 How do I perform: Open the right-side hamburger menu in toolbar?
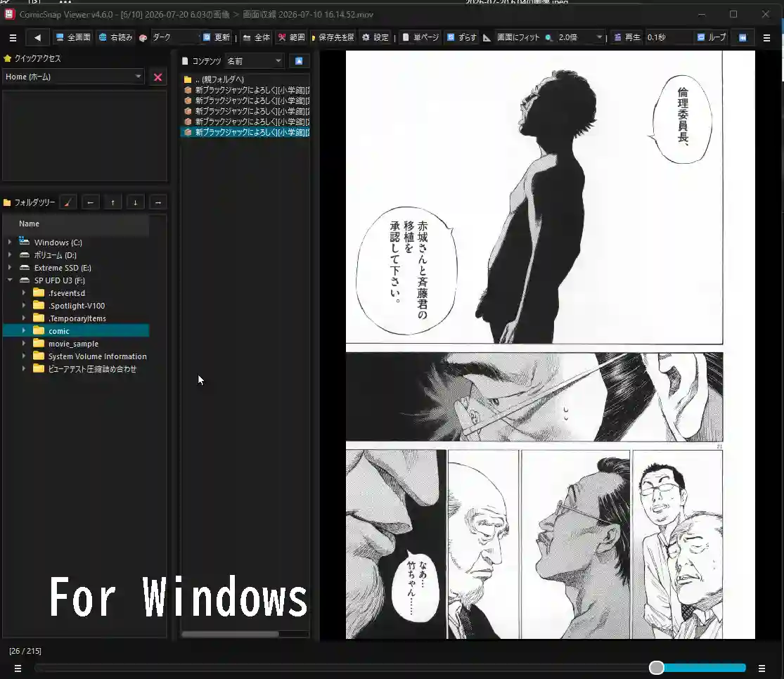click(x=766, y=37)
